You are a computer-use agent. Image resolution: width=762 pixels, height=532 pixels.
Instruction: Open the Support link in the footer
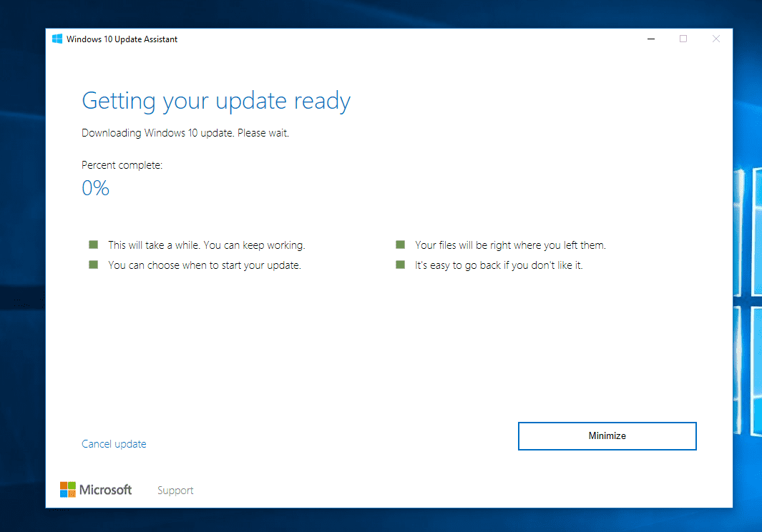[x=175, y=491]
